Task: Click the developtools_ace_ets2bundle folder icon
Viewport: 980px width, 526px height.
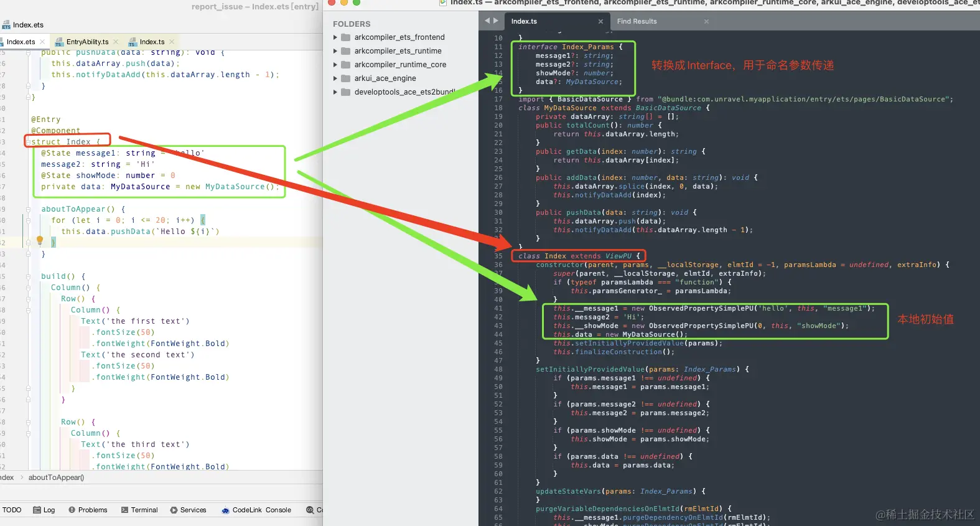Action: click(x=346, y=92)
